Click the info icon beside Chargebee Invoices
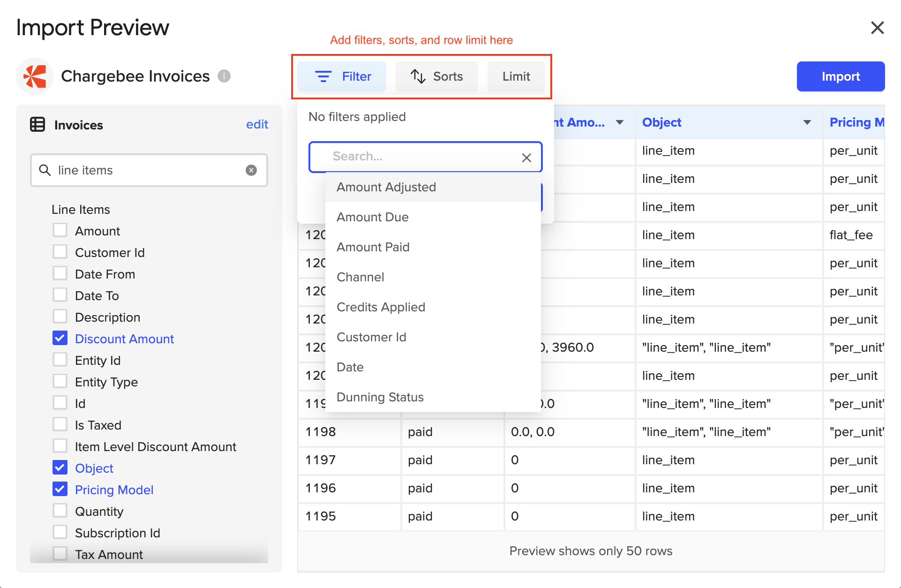 [224, 76]
